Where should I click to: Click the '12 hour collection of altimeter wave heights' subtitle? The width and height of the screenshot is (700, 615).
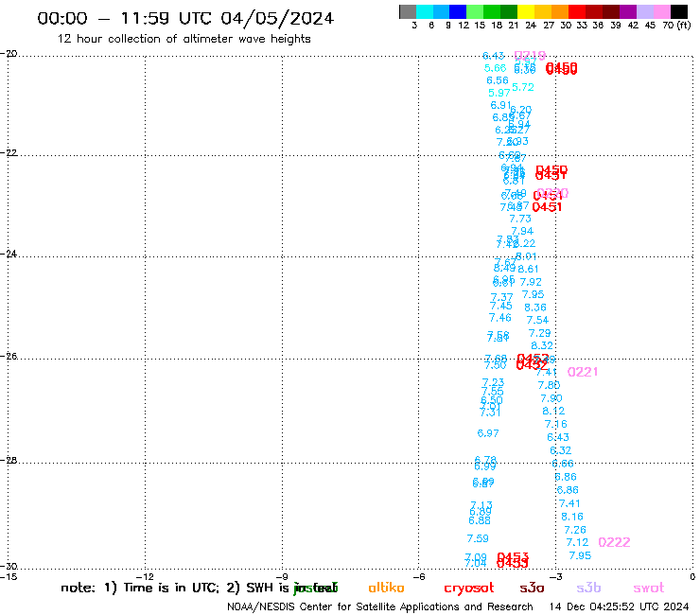pyautogui.click(x=184, y=39)
